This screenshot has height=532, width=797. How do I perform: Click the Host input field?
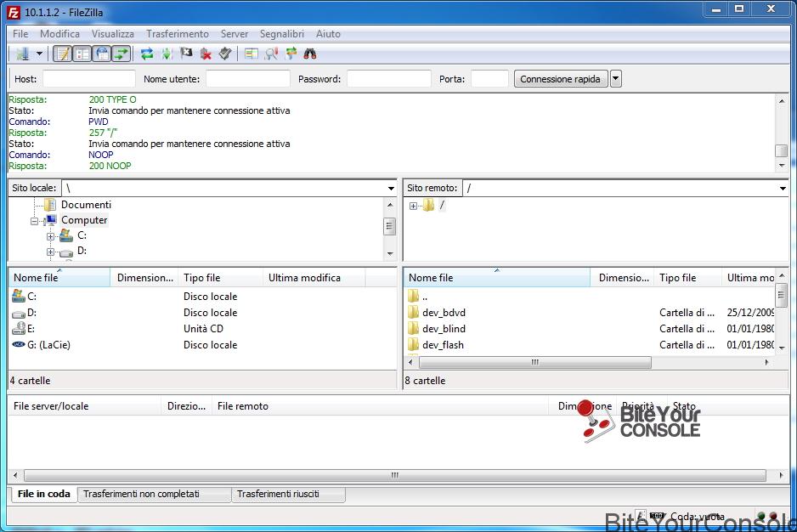point(89,79)
